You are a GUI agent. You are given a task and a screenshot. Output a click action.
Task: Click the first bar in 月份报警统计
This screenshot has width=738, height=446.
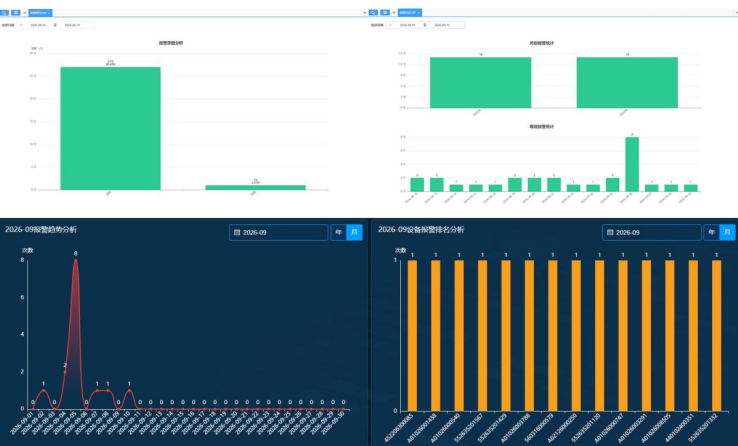tap(481, 82)
